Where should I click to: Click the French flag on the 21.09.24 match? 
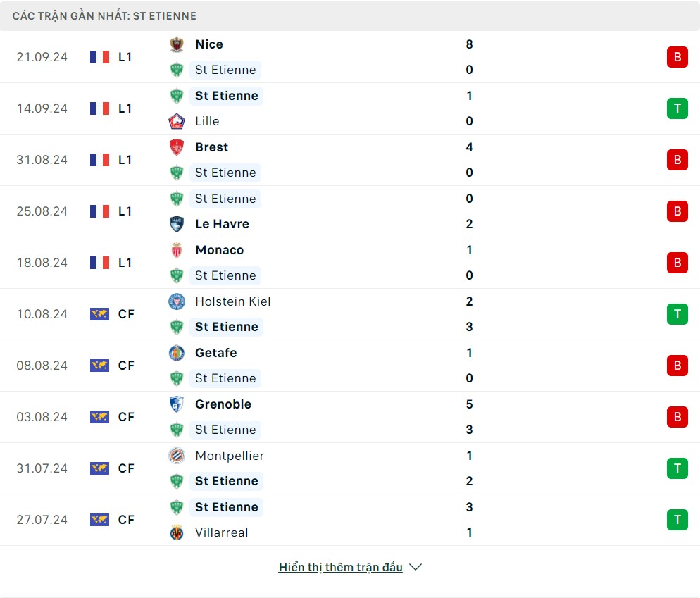point(99,57)
